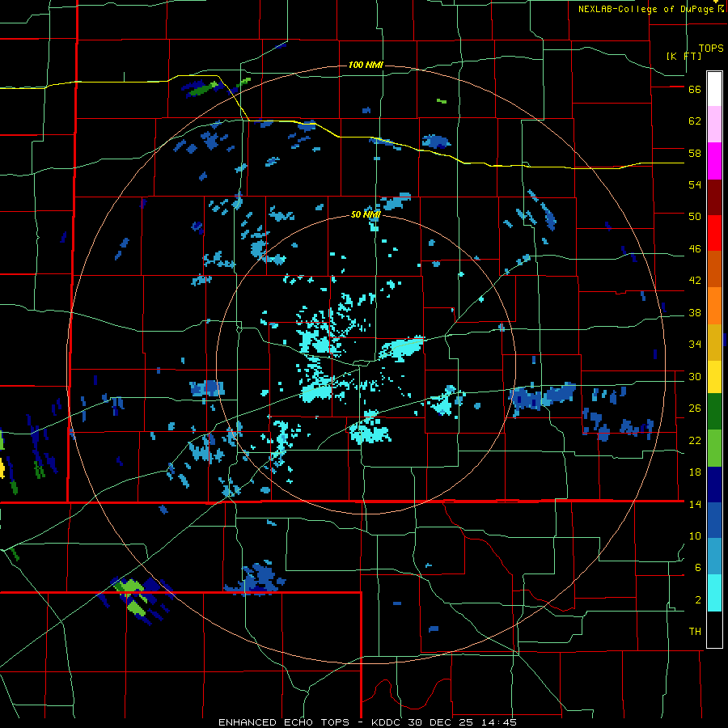This screenshot has width=728, height=728.
Task: Click the legend value 66
Action: coord(695,90)
